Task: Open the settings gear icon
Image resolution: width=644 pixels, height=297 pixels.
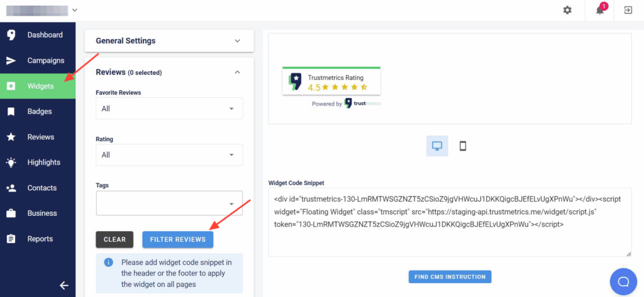Action: (x=567, y=10)
